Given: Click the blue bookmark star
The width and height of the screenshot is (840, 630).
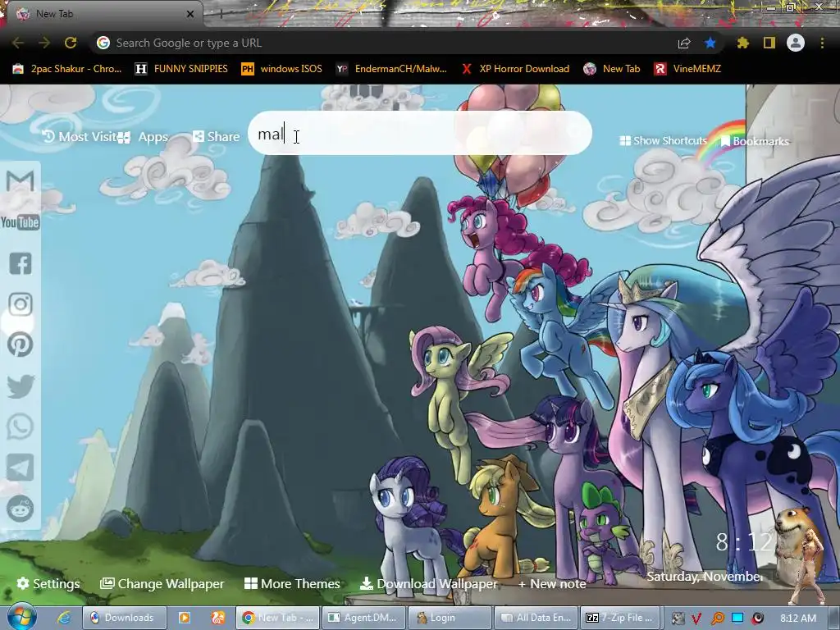Looking at the screenshot, I should click(710, 43).
